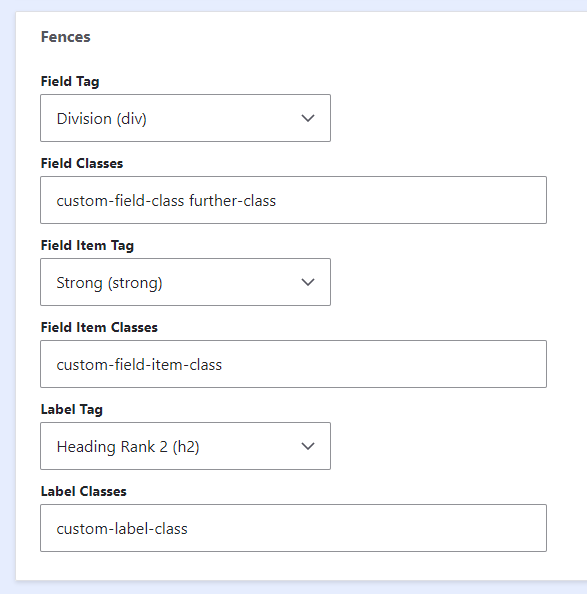Click the Label Classes label text
This screenshot has width=587, height=594.
(x=84, y=491)
